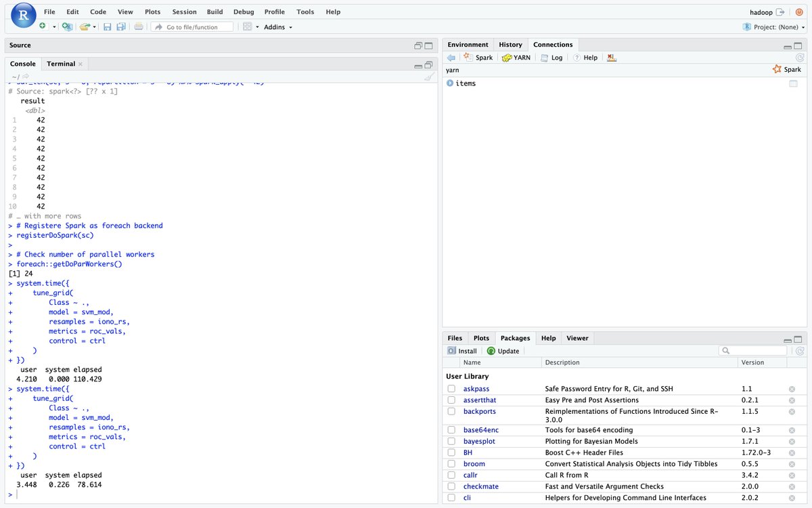The image size is (812, 508).
Task: Click the Update packages button
Action: 503,351
